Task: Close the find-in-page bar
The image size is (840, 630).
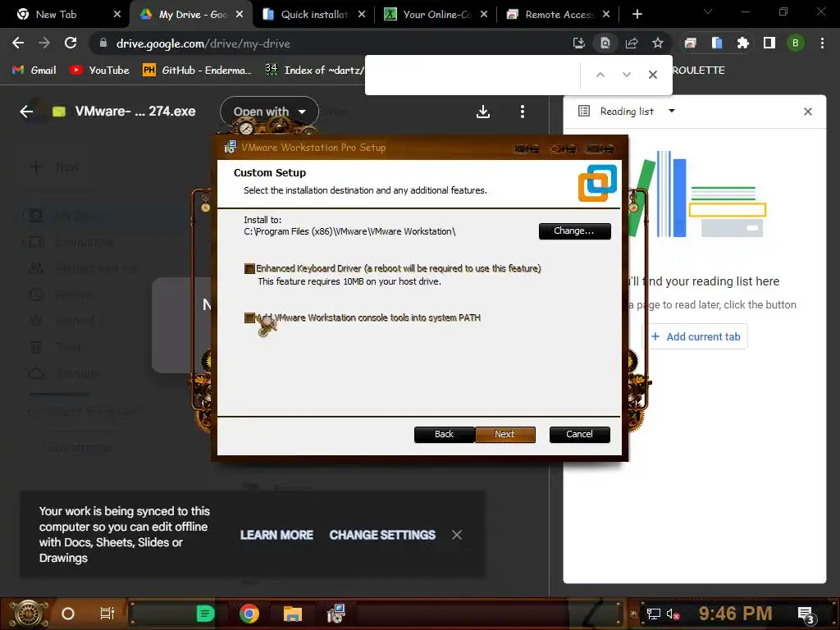Action: (x=652, y=75)
